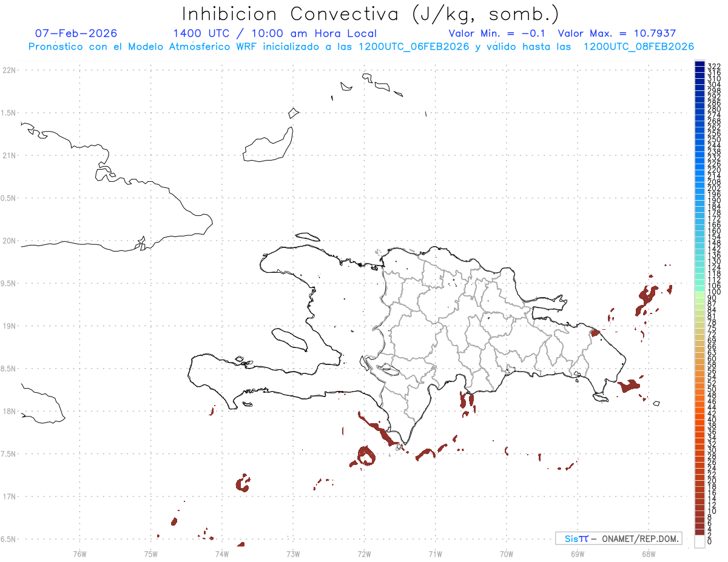This screenshot has width=728, height=562.
Task: Click the "74W" longitude label
Action: 222,554
